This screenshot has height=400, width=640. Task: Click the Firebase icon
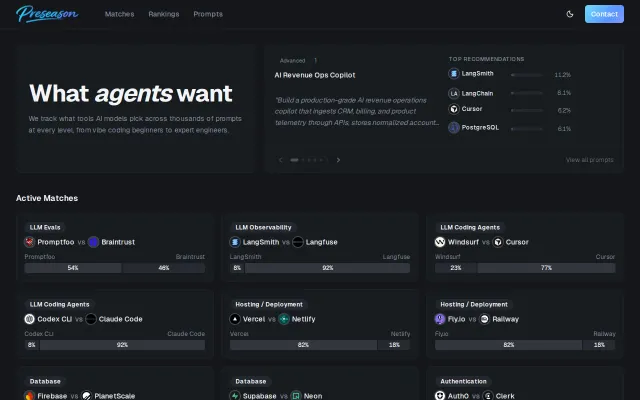[x=29, y=396]
